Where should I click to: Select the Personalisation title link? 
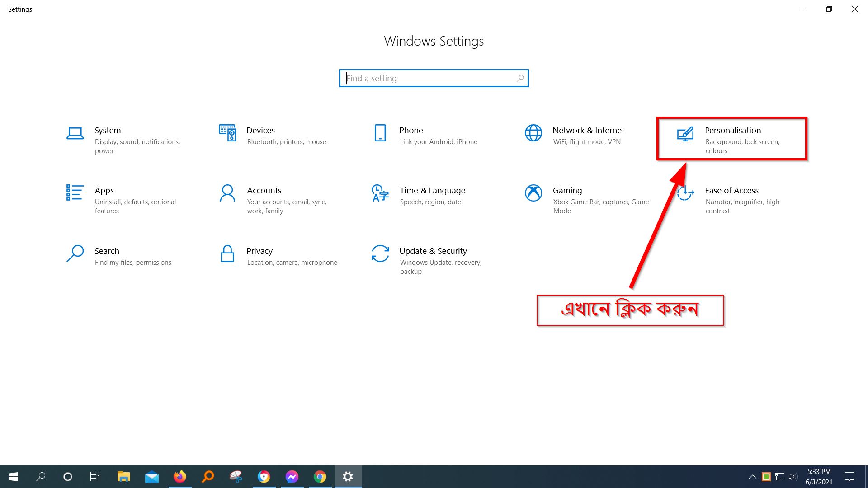click(733, 130)
